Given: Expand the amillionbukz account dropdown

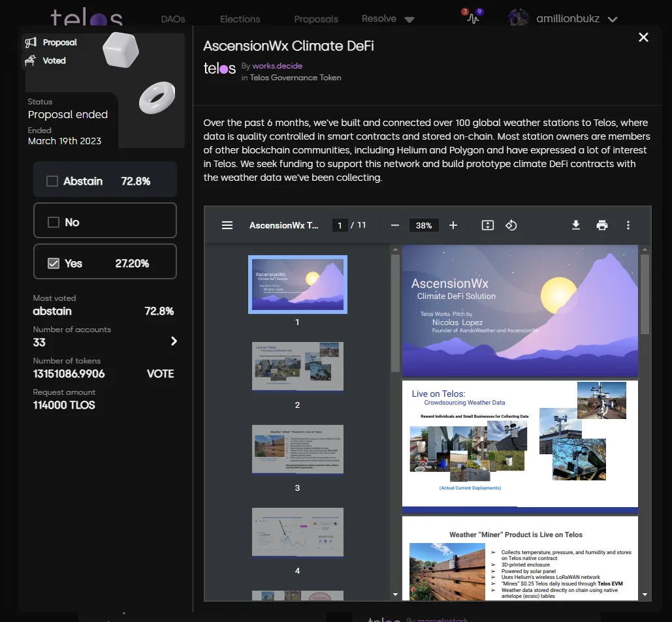Looking at the screenshot, I should pos(613,20).
